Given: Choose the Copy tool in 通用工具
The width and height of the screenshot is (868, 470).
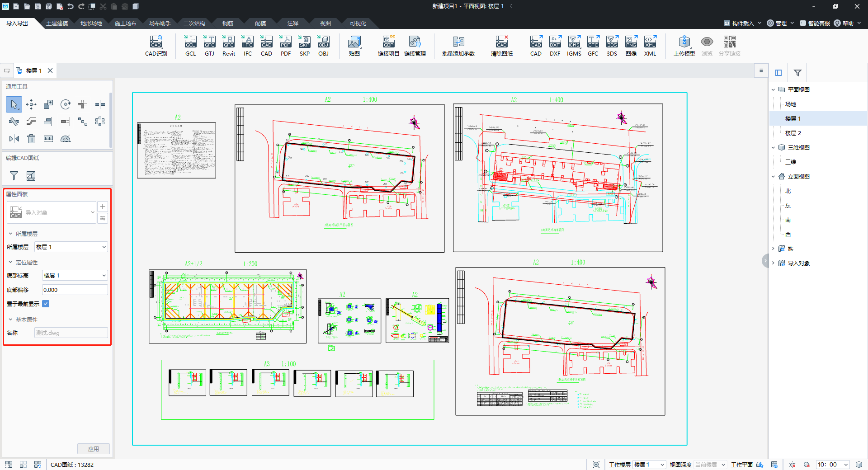Looking at the screenshot, I should (48, 104).
